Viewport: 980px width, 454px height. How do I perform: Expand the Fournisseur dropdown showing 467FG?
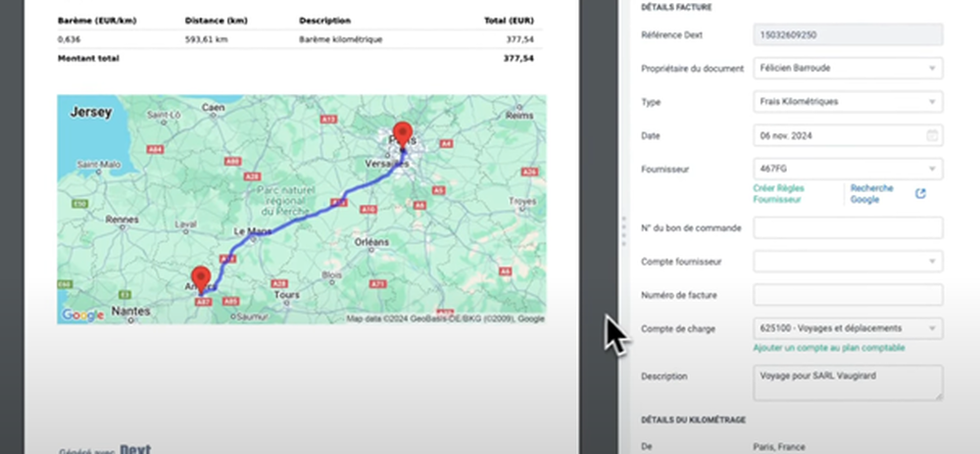point(848,169)
